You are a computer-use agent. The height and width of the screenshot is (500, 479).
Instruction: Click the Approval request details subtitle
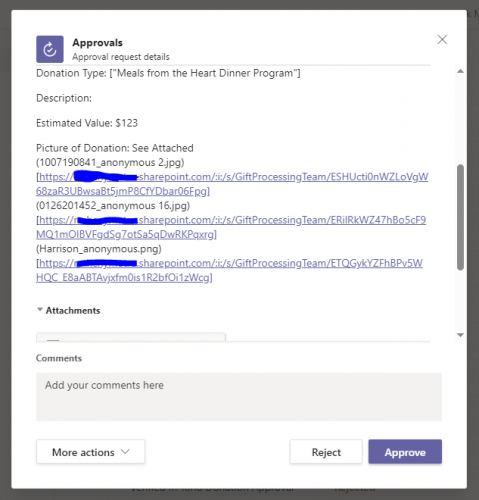tap(121, 57)
